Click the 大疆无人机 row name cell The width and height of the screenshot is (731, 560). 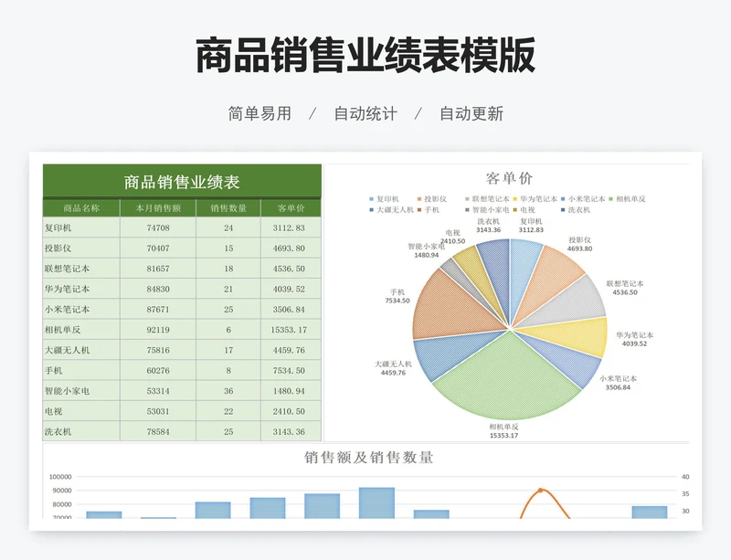point(81,350)
